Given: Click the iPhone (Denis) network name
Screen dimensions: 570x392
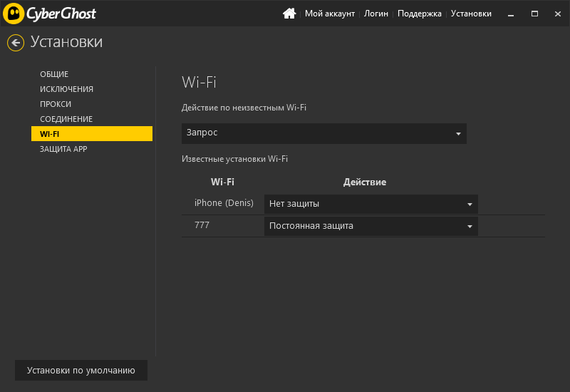Looking at the screenshot, I should (x=224, y=203).
